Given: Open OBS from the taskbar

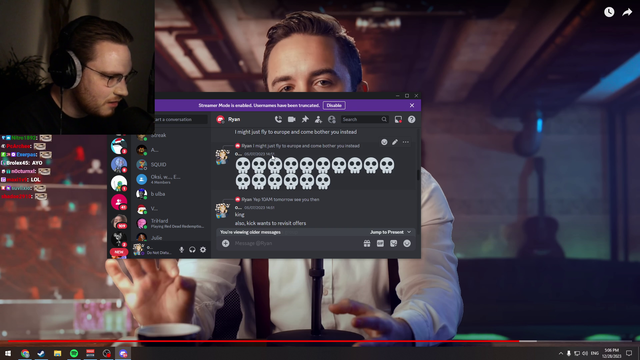Looking at the screenshot, I should point(107,353).
